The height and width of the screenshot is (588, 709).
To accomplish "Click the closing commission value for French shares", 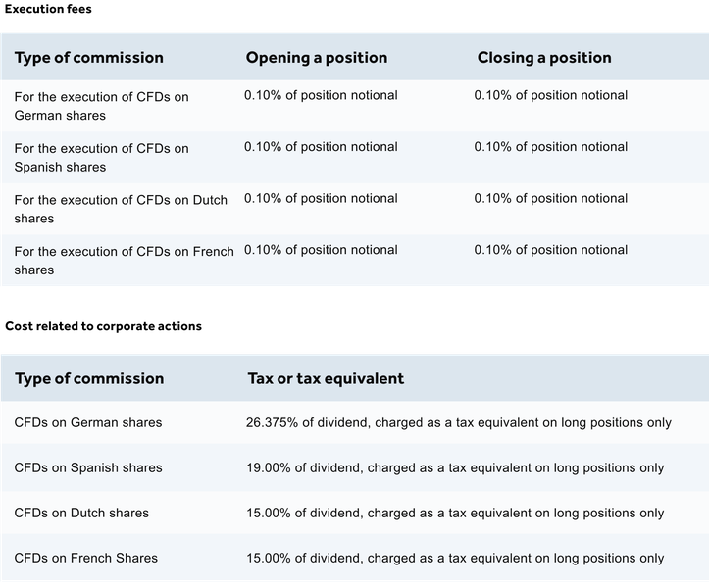I will [551, 250].
